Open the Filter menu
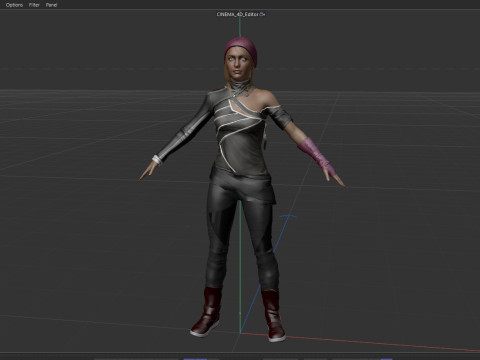 pyautogui.click(x=34, y=5)
